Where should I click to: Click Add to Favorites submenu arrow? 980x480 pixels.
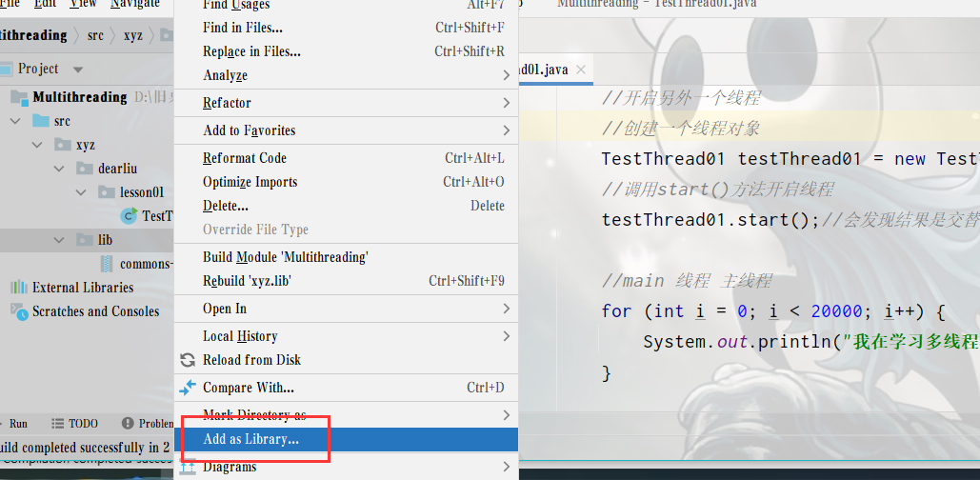tap(507, 130)
